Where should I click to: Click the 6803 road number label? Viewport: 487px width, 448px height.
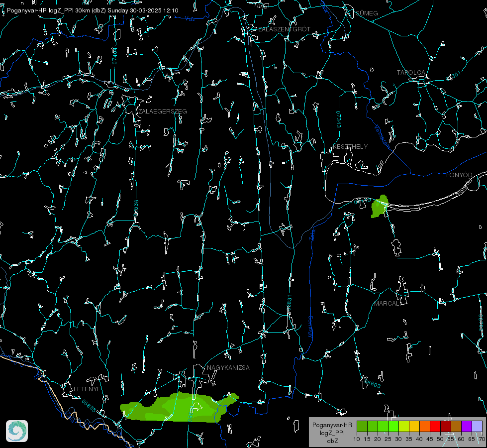pyautogui.click(x=374, y=384)
